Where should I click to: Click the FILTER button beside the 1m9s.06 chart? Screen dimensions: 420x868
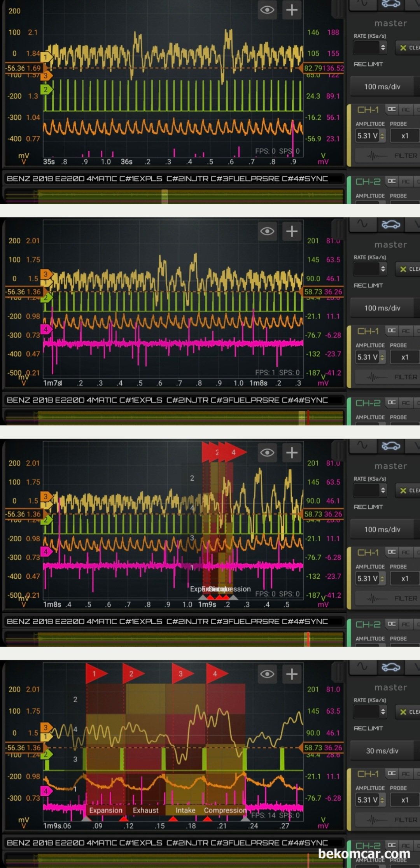tap(387, 820)
